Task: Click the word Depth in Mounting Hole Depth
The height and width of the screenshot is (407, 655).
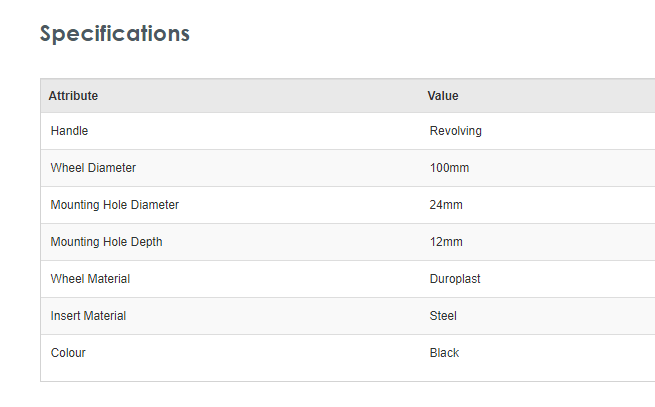Action: 145,242
